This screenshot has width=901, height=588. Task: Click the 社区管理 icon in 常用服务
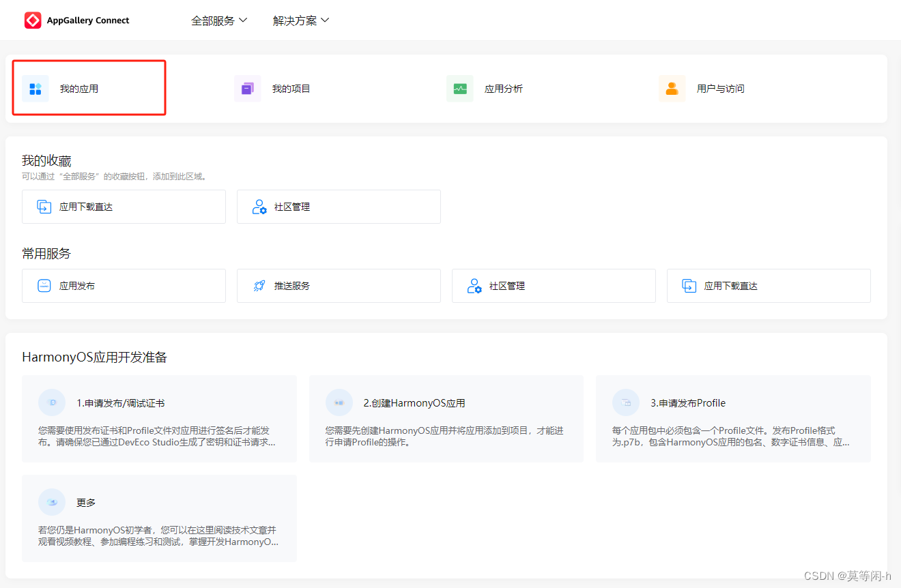[474, 286]
